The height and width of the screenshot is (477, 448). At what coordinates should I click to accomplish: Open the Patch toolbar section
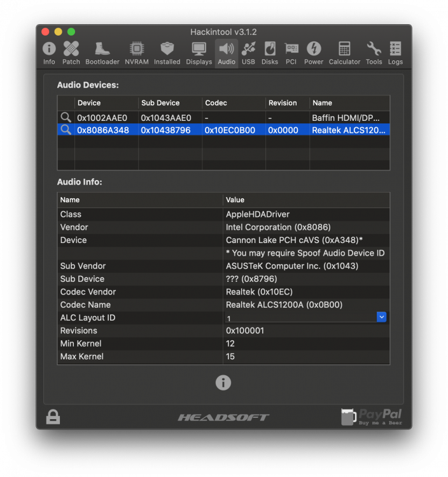coord(71,53)
